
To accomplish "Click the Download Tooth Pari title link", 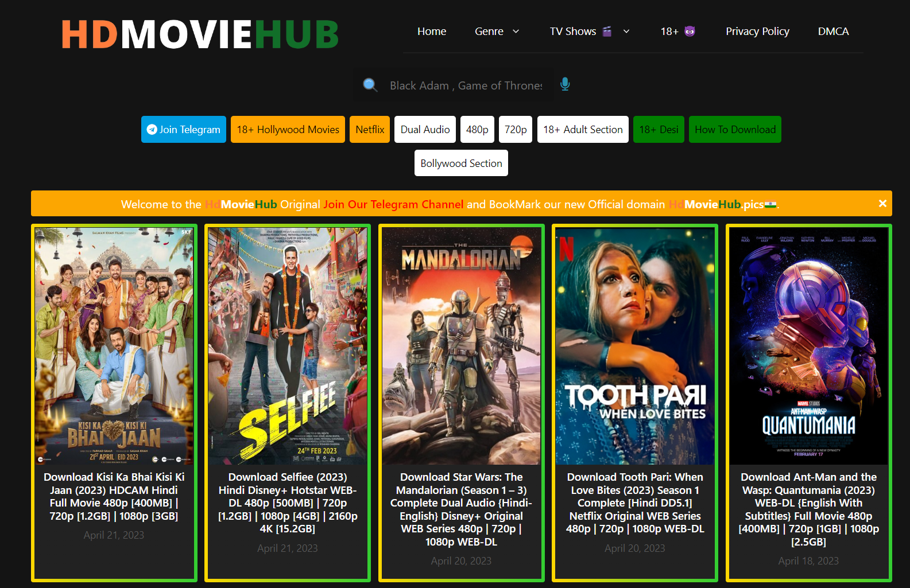I will pos(635,503).
